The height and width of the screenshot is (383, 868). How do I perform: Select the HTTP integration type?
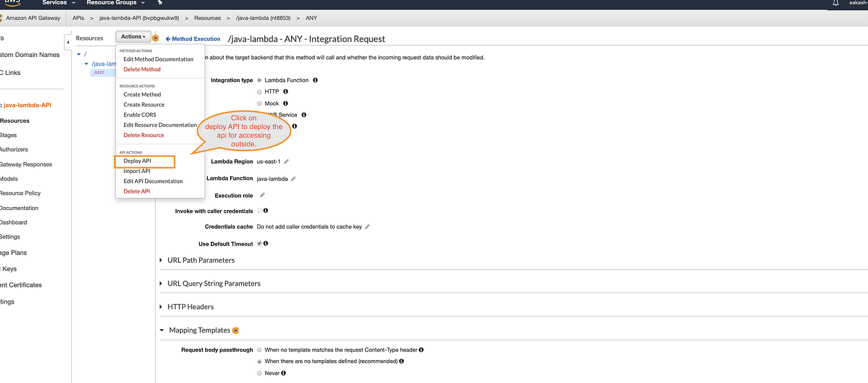click(259, 91)
